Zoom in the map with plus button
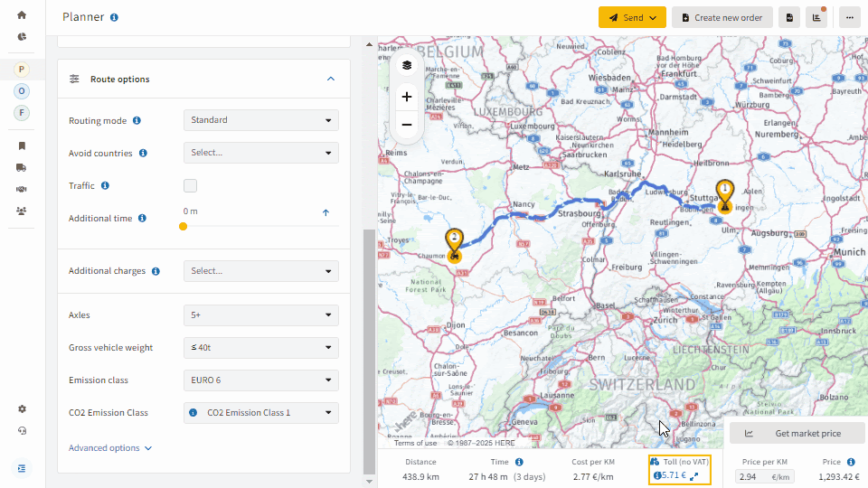Image resolution: width=868 pixels, height=488 pixels. coord(407,97)
